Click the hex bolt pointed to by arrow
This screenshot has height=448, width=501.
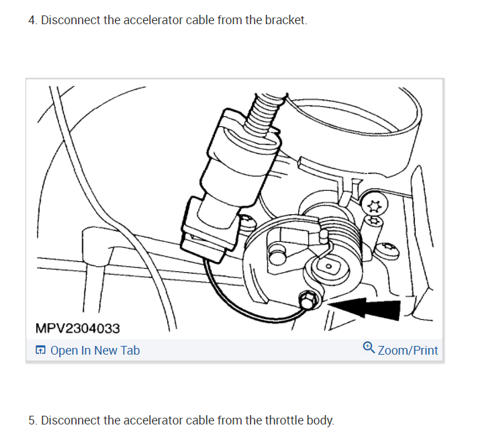[x=308, y=300]
